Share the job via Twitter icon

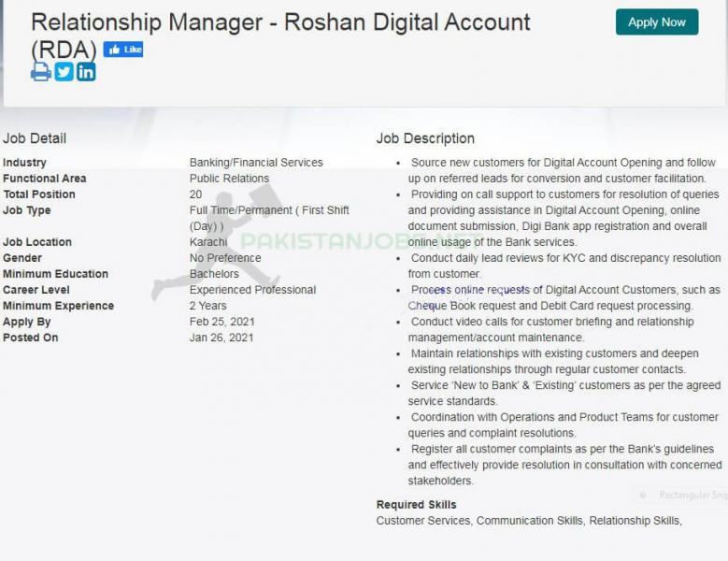[x=64, y=72]
